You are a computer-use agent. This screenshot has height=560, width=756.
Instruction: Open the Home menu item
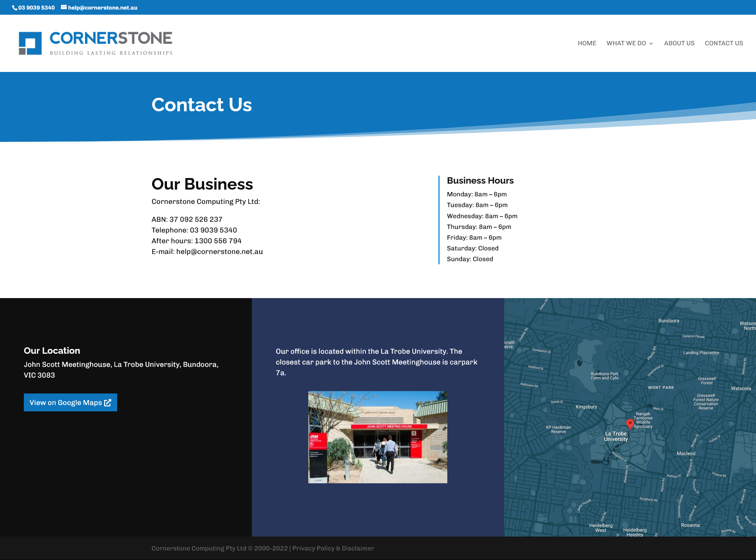pos(587,43)
